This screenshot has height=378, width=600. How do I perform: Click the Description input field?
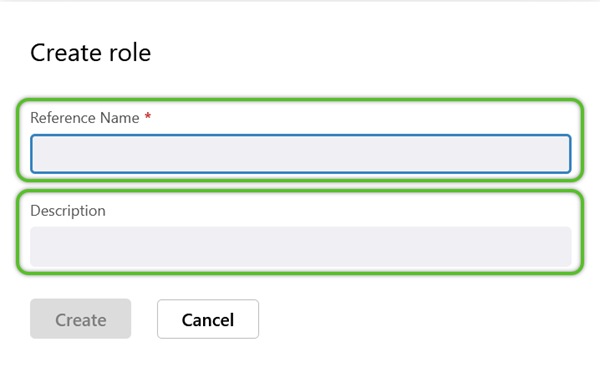[x=301, y=247]
